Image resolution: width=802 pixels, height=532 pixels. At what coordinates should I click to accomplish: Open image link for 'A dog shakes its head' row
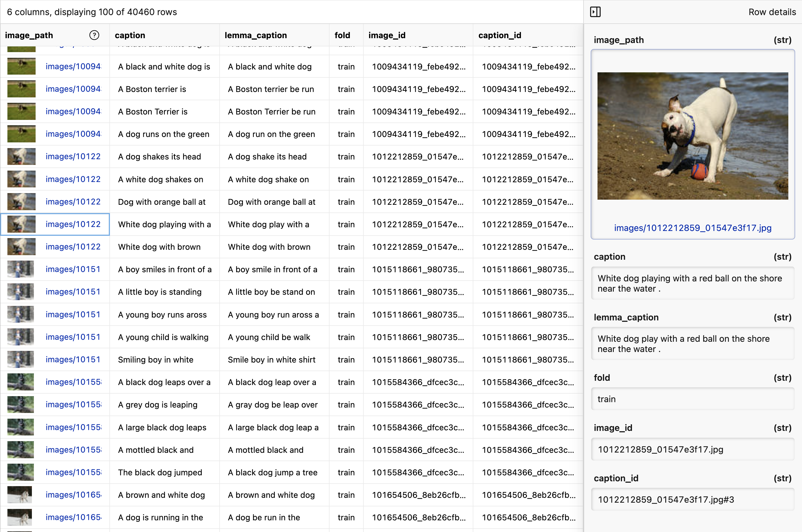(73, 156)
